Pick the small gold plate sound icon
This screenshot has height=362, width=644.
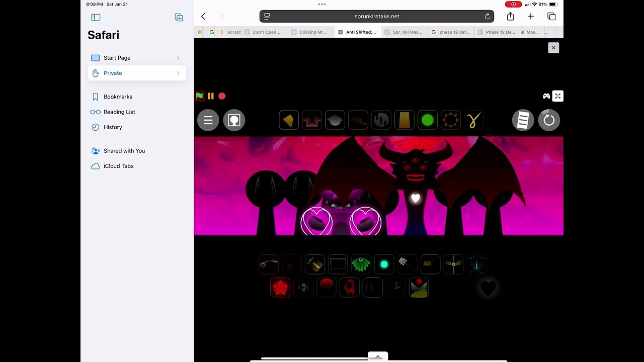(x=430, y=264)
